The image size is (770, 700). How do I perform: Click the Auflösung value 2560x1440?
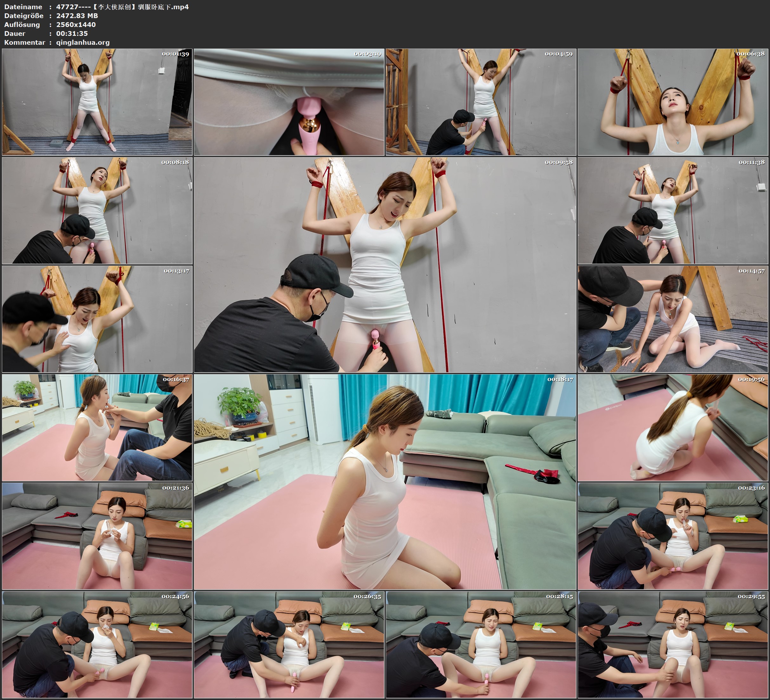[76, 24]
